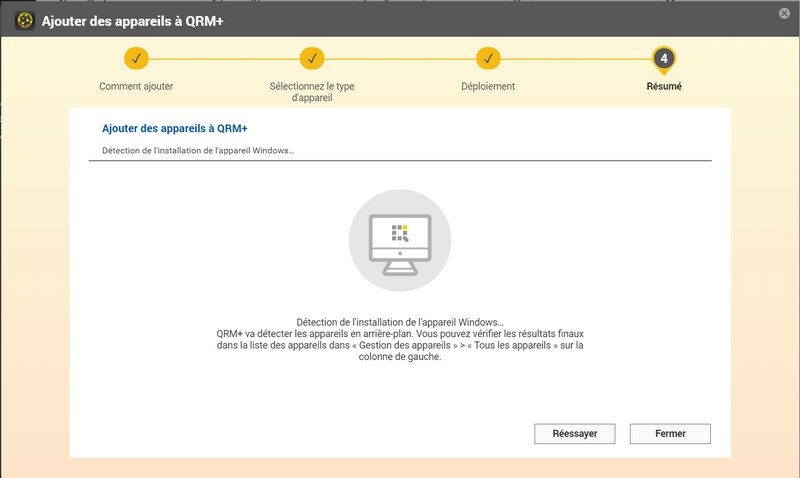800x478 pixels.
Task: Select step 4 Résumé circle
Action: pos(664,59)
